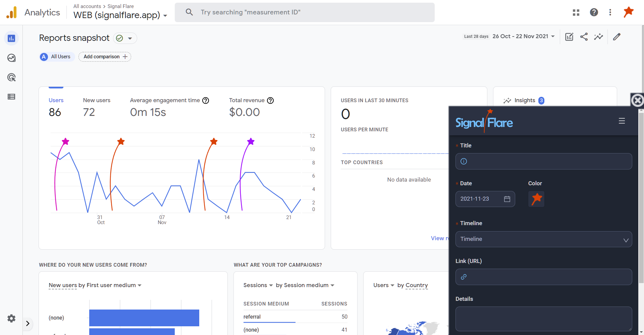The width and height of the screenshot is (644, 335).
Task: Expand the Timeline dropdown
Action: click(x=543, y=239)
